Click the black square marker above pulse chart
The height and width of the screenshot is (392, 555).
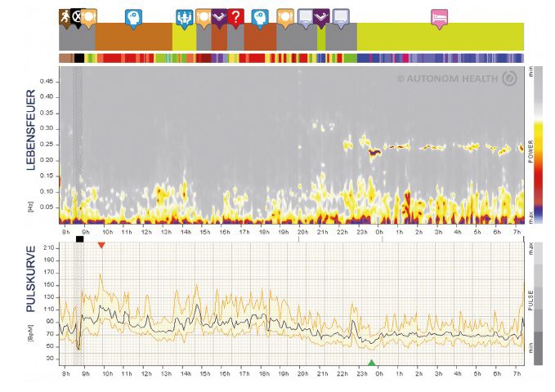pyautogui.click(x=78, y=238)
